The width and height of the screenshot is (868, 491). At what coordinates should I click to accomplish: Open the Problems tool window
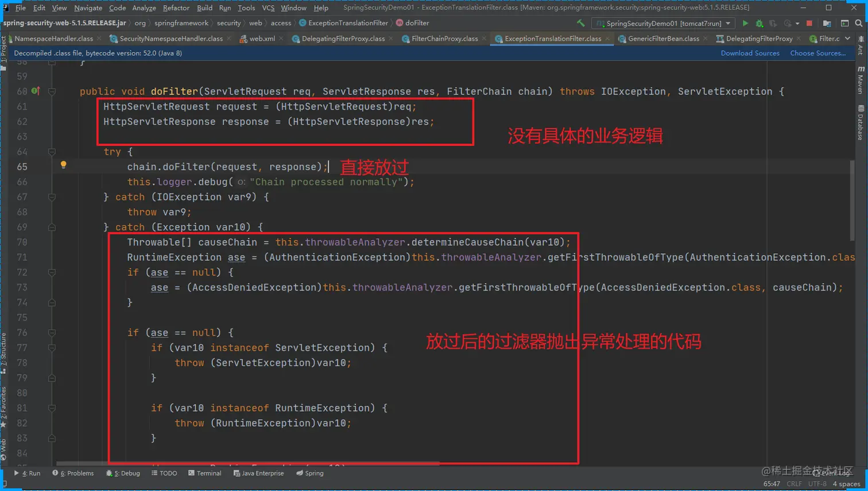coord(73,473)
